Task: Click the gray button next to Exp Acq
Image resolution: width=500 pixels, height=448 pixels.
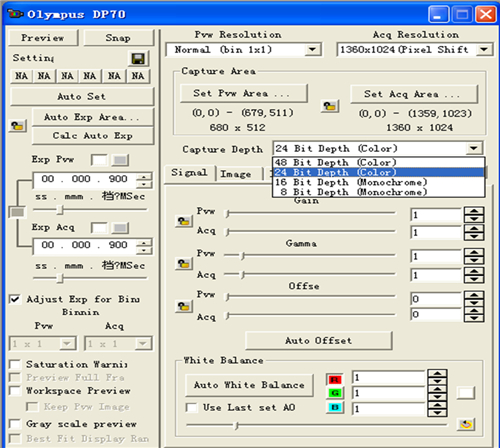Action: [120, 228]
